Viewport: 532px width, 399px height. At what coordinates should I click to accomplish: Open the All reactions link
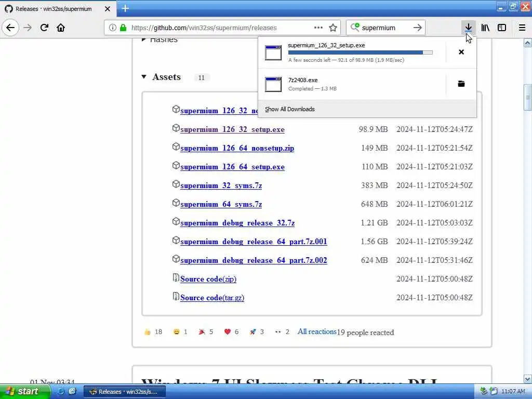[317, 332]
